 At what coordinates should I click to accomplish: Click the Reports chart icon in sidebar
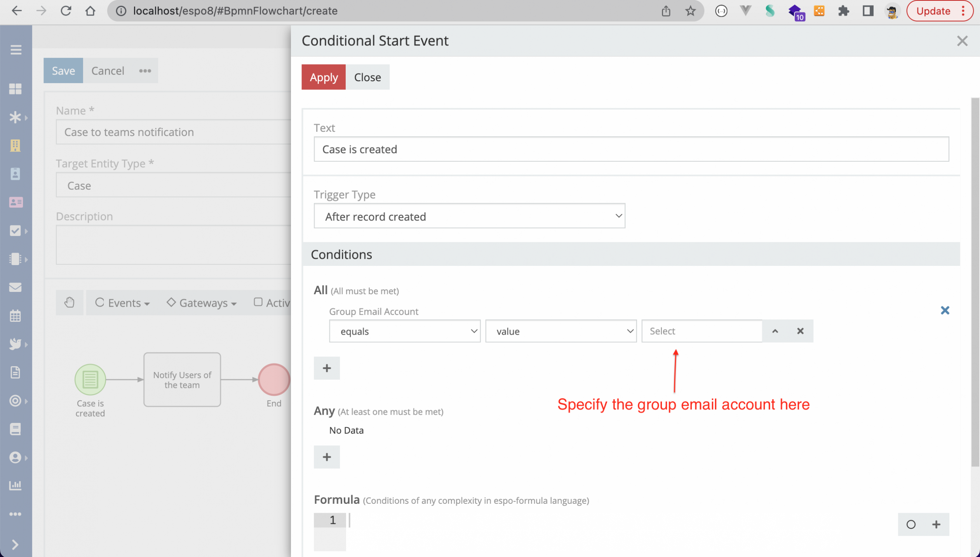(16, 485)
